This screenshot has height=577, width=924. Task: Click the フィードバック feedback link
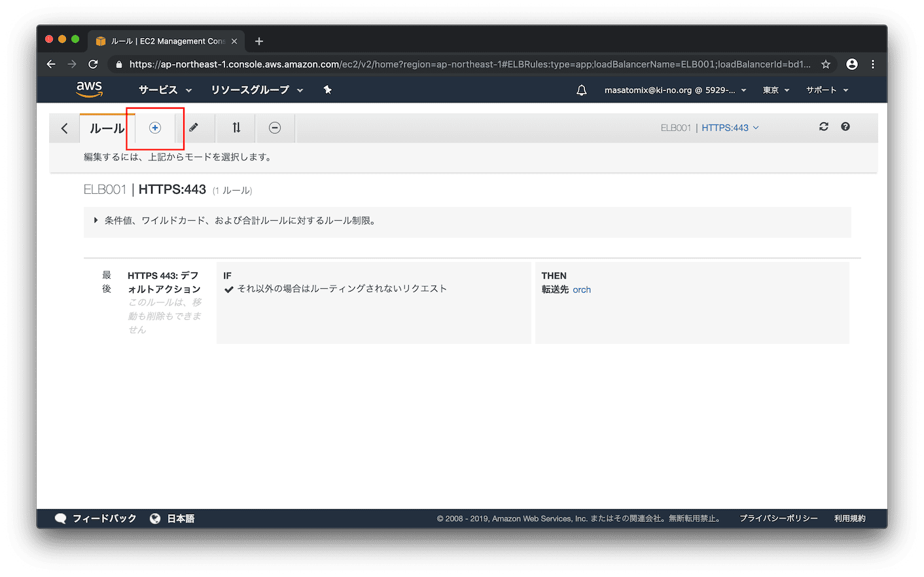(x=105, y=519)
